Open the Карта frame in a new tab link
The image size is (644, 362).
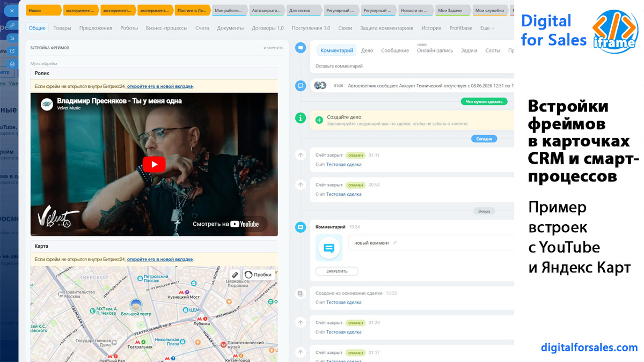pos(160,259)
